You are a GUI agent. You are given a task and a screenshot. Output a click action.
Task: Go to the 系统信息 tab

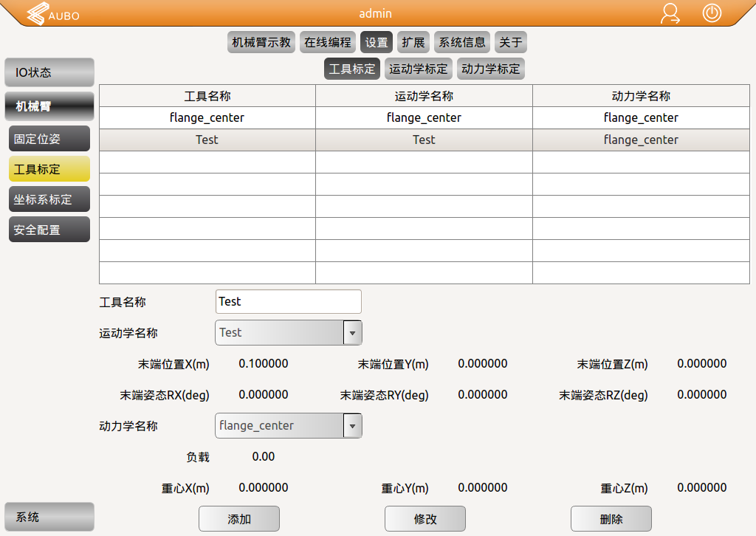(462, 42)
